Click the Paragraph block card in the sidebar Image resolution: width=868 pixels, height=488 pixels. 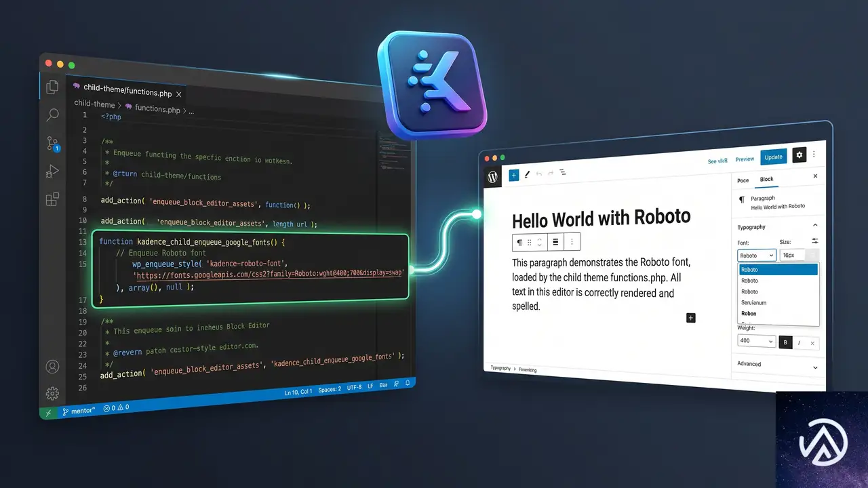pyautogui.click(x=776, y=202)
